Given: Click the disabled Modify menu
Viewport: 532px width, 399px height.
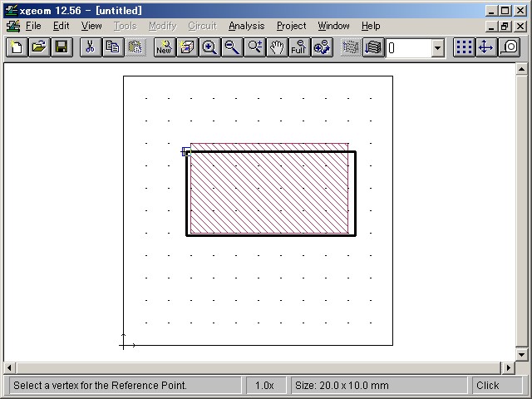Looking at the screenshot, I should tap(163, 26).
